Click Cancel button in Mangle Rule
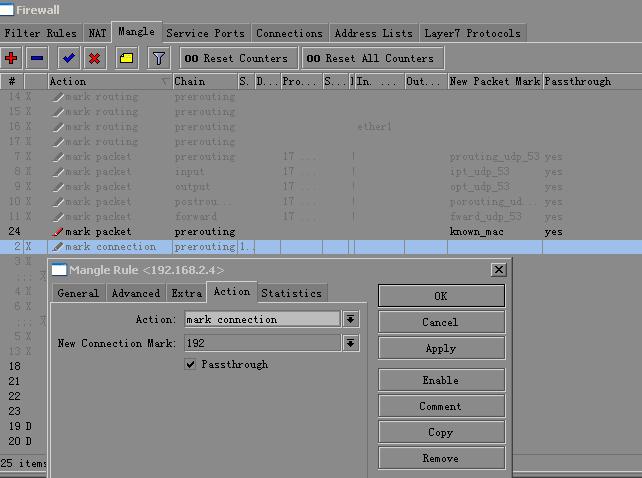The image size is (642, 478). click(441, 322)
